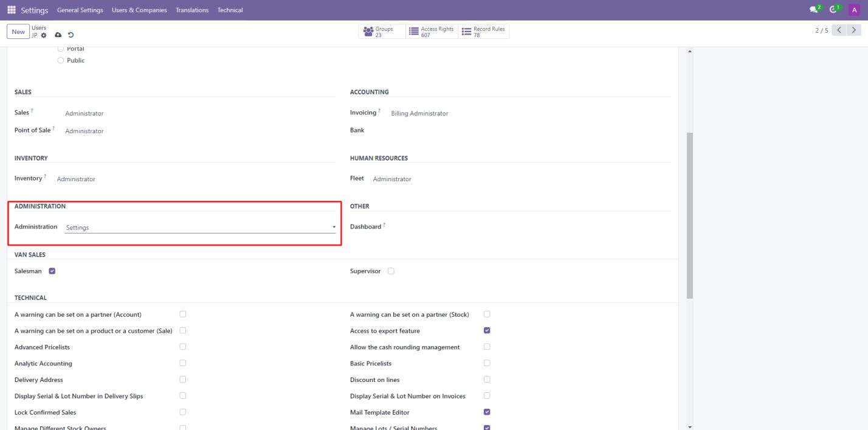Open the conversations chat bubble icon
Image resolution: width=868 pixels, height=430 pixels.
coord(814,10)
